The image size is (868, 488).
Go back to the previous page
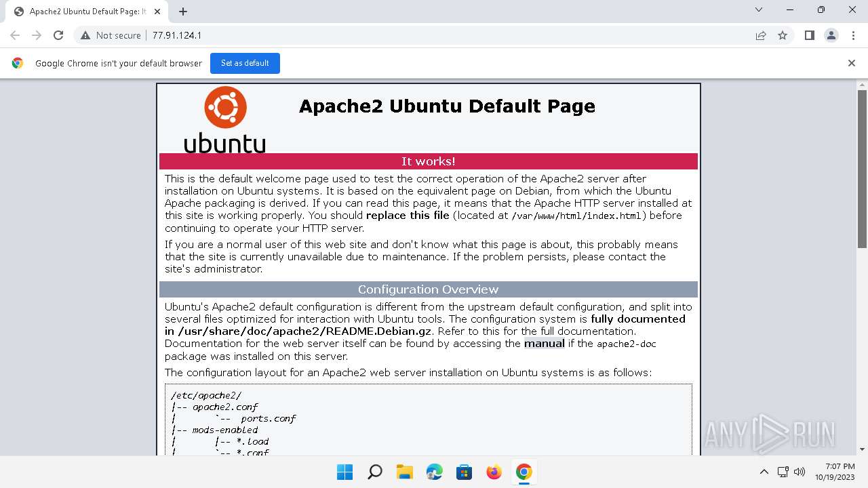click(15, 35)
